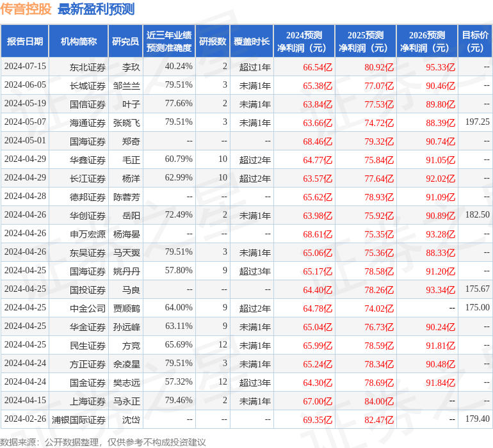Select the 2025预测净利润 column header
Screen dimensions: 493x448
[x=366, y=41]
